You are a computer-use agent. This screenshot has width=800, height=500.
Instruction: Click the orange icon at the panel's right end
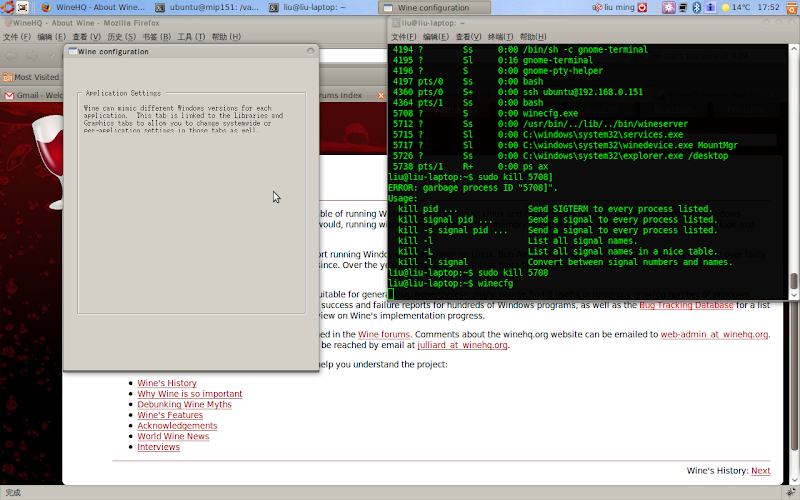(x=791, y=7)
